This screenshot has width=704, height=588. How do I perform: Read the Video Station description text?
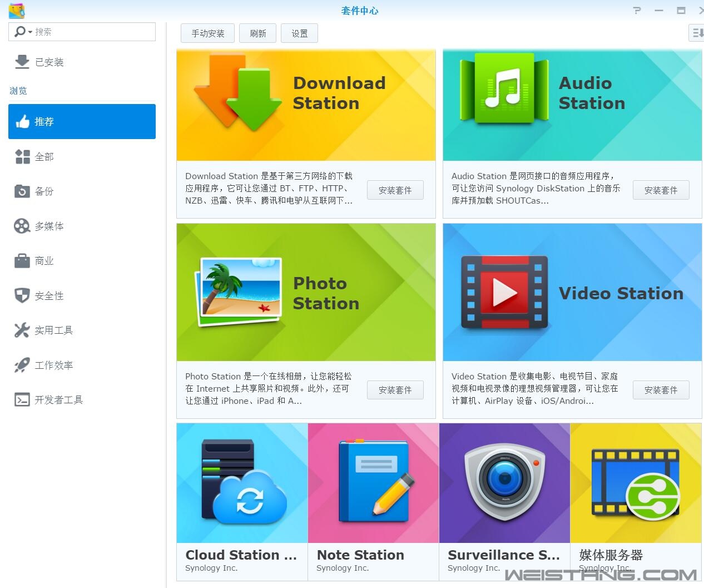(x=534, y=388)
